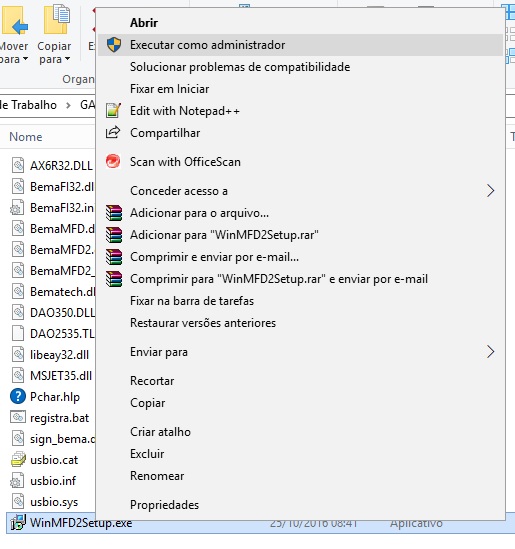Click the usbio.inf file icon
515x549 pixels.
click(x=17, y=480)
